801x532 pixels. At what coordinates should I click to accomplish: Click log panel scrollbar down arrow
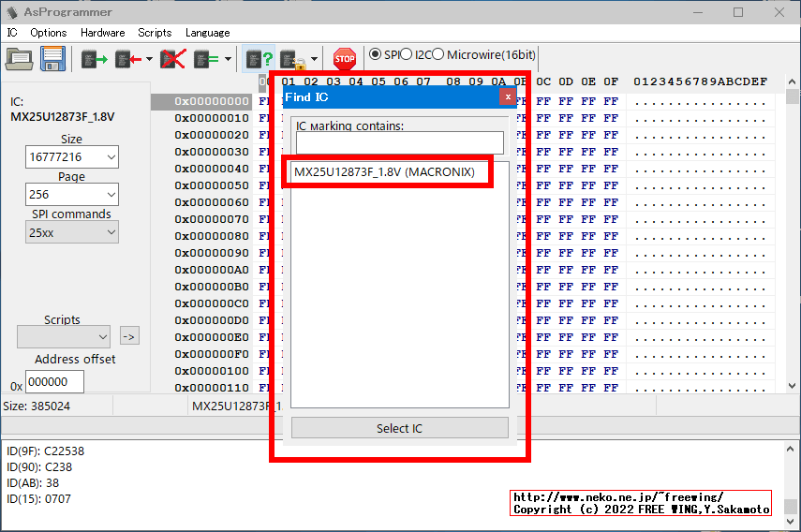click(x=791, y=522)
